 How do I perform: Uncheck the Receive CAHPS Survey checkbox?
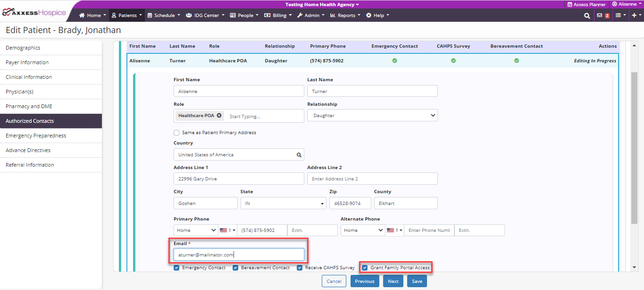[300, 268]
